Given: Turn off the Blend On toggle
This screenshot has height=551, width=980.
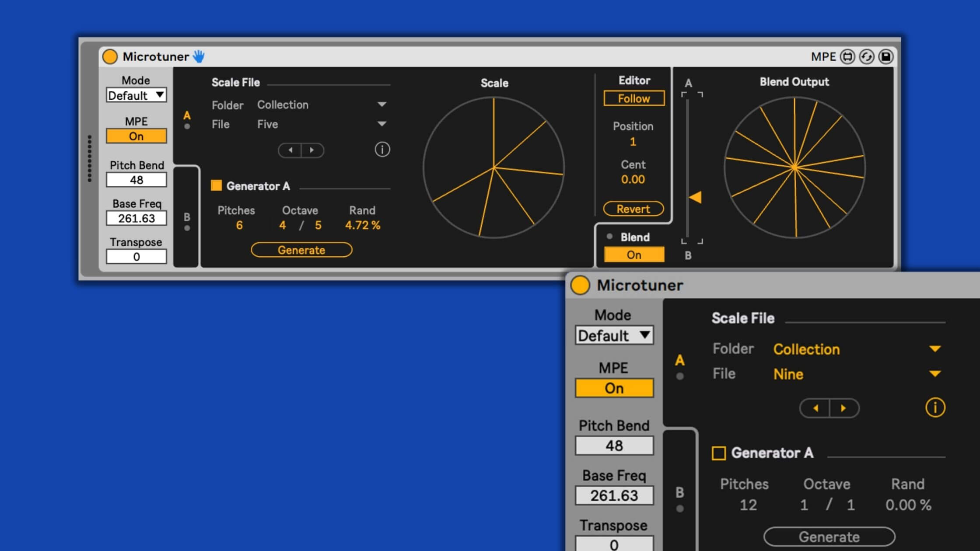Looking at the screenshot, I should coord(633,255).
